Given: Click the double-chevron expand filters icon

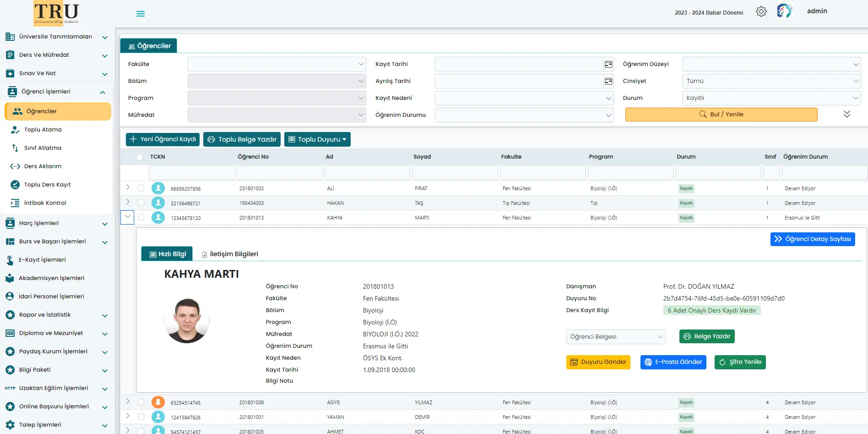Looking at the screenshot, I should click(846, 114).
